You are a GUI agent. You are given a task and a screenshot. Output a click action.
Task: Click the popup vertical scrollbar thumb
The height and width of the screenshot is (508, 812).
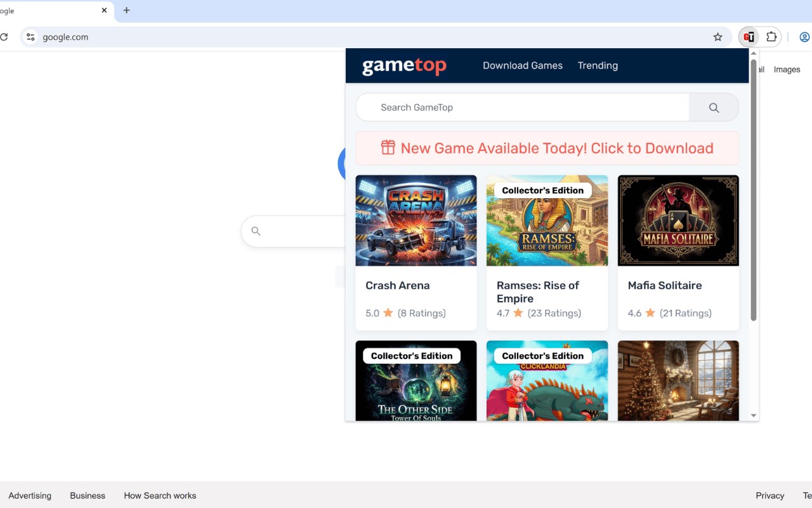tap(754, 190)
